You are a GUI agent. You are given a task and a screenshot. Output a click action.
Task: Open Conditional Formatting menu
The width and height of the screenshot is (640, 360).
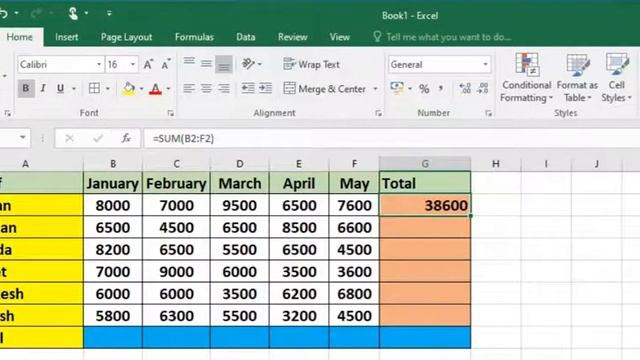point(526,78)
